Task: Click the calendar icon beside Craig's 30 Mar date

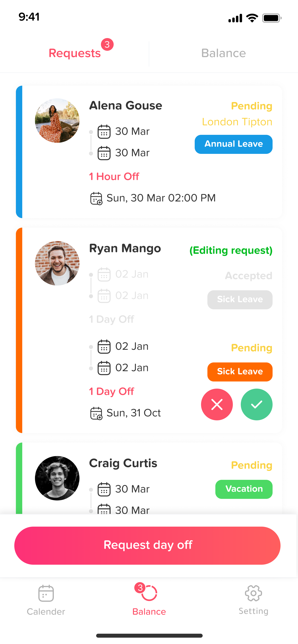Action: tap(104, 489)
